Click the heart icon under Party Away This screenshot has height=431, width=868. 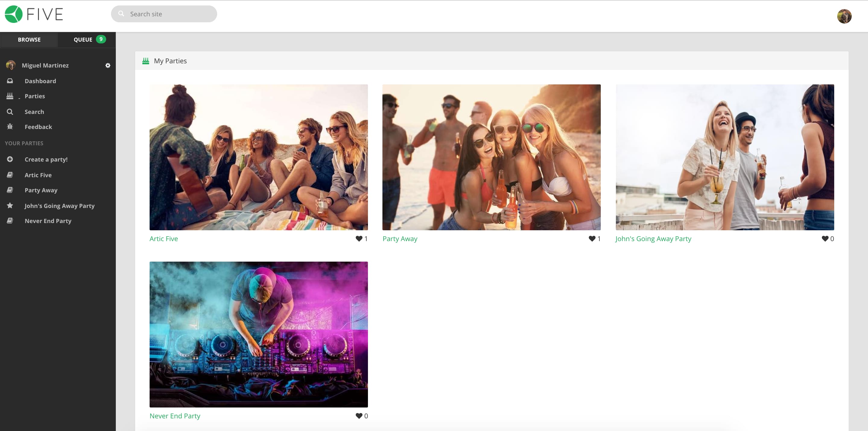pyautogui.click(x=592, y=239)
